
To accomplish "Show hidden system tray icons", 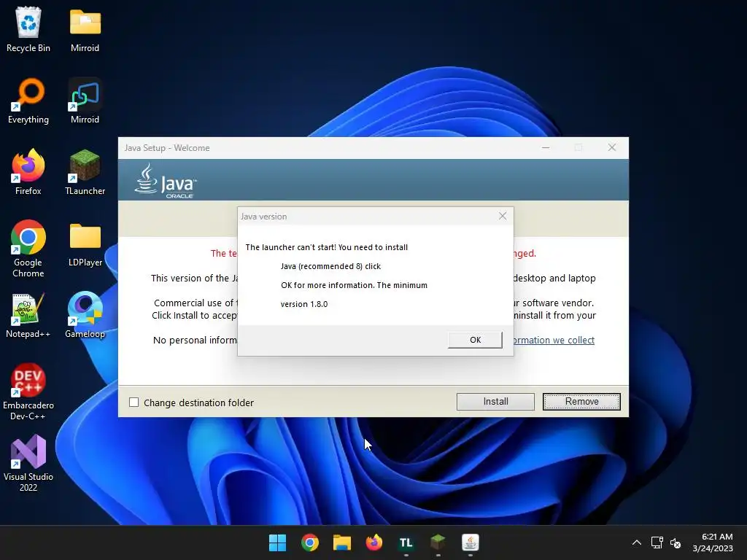I will [x=636, y=542].
